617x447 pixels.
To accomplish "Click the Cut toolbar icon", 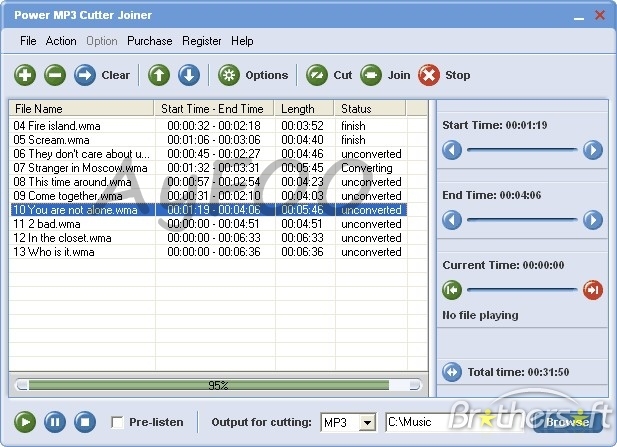I will [x=317, y=75].
